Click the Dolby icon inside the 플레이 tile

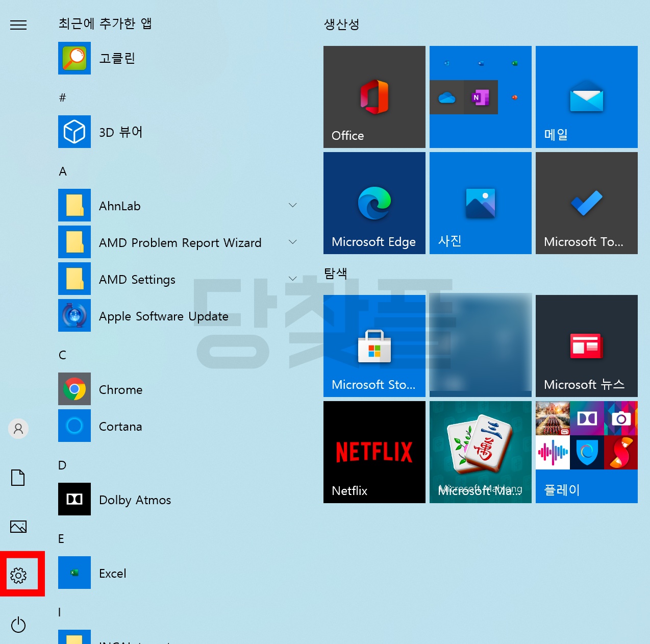coord(587,418)
